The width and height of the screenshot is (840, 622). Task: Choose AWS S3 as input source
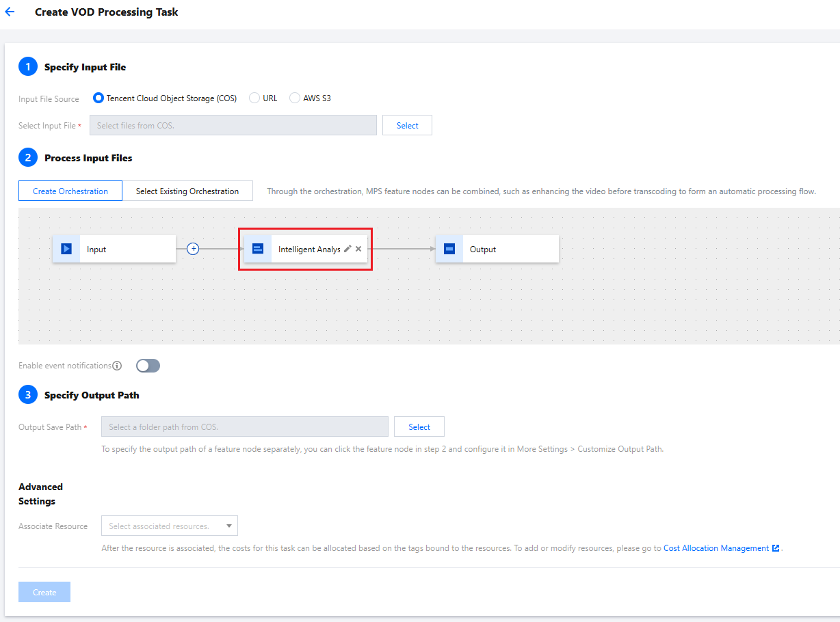(x=295, y=98)
